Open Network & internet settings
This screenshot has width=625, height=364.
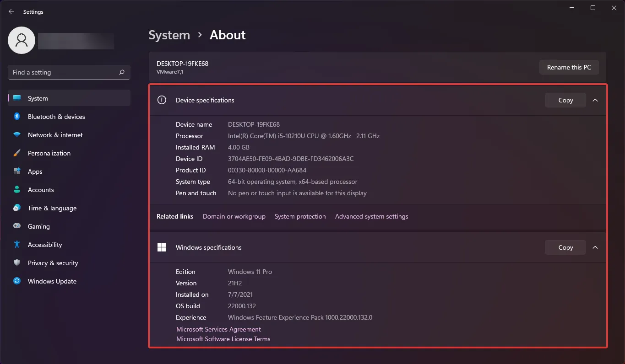[55, 135]
